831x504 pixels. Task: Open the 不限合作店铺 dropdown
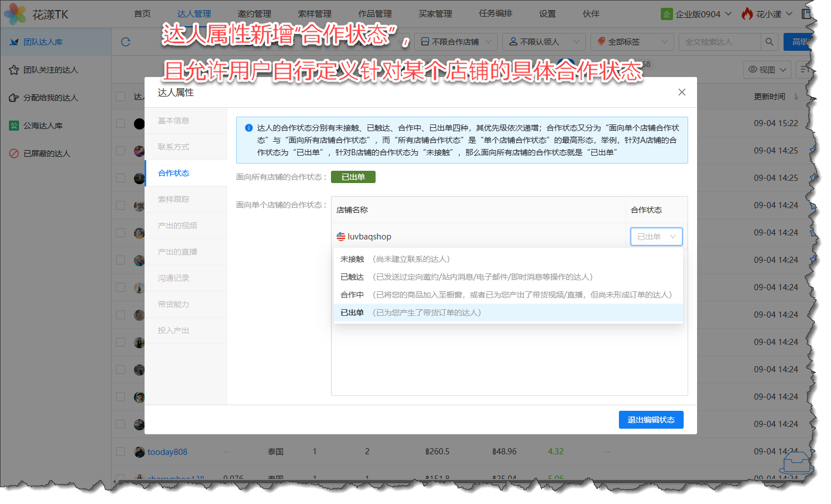click(x=455, y=42)
